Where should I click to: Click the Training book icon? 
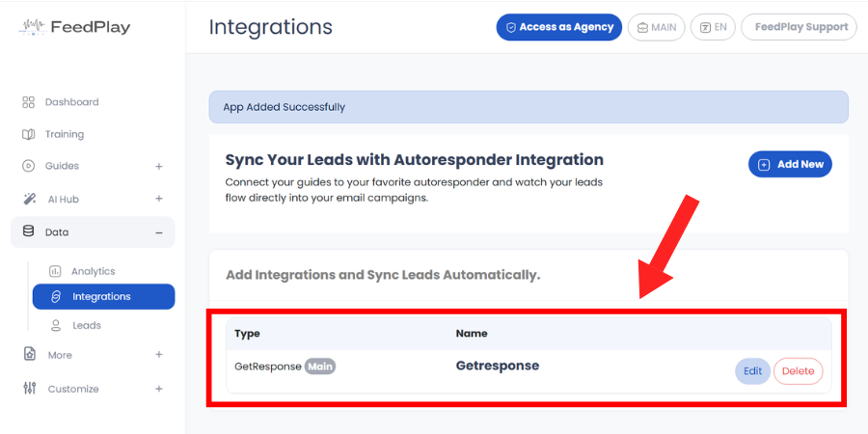(28, 134)
